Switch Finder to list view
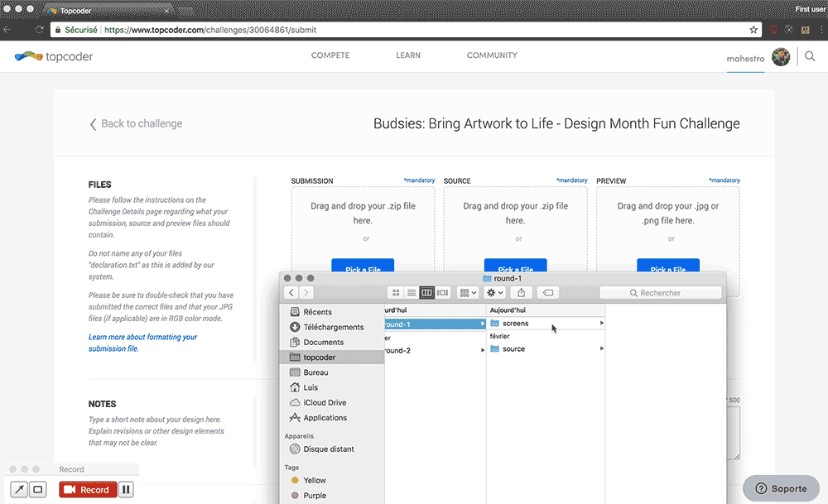 412,292
